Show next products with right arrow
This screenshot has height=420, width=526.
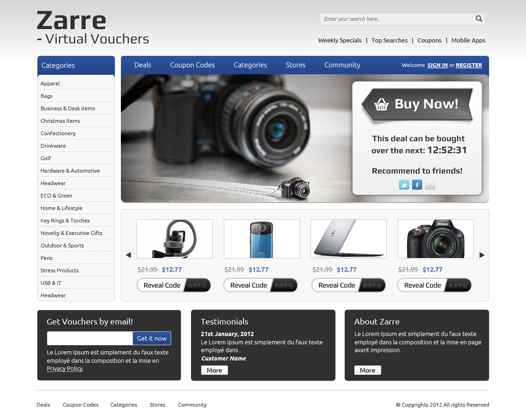(482, 255)
